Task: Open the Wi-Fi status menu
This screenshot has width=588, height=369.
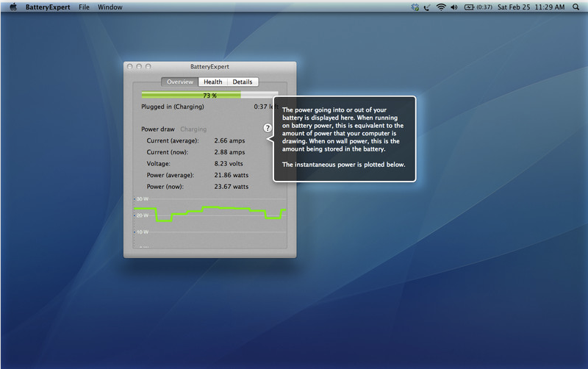Action: (x=441, y=7)
